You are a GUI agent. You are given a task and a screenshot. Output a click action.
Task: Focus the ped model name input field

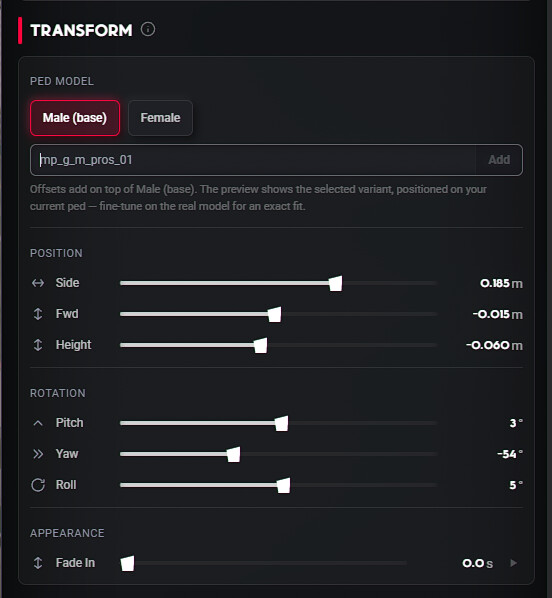253,160
